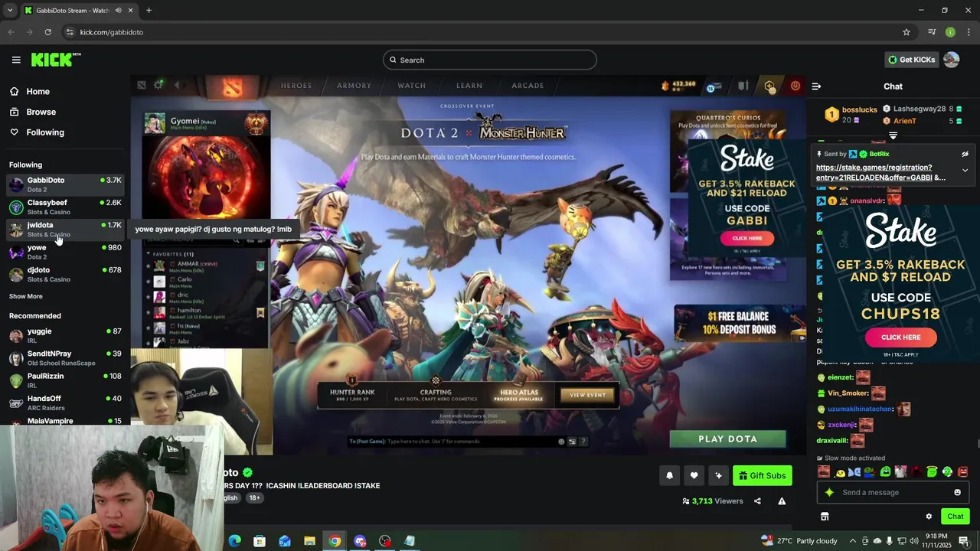Screen dimensions: 980x551
Task: Share the stream via share icon
Action: pos(757,501)
